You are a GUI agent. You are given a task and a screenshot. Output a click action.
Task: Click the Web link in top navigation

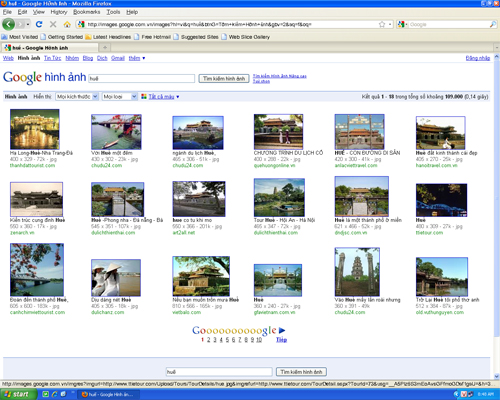pos(8,58)
